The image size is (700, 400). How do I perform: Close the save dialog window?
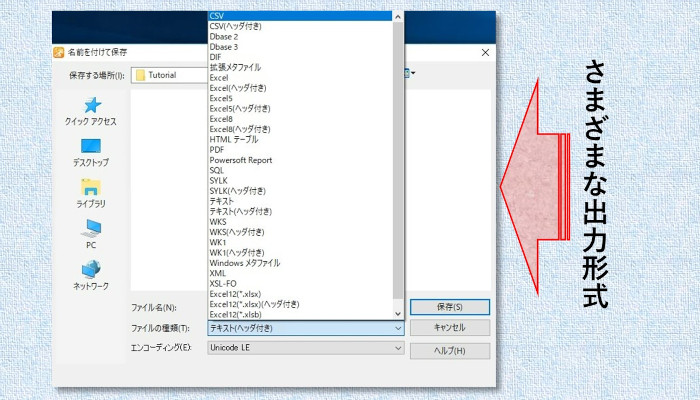click(485, 51)
